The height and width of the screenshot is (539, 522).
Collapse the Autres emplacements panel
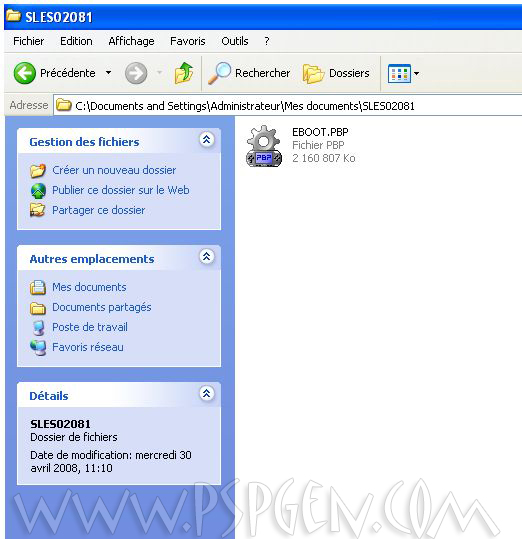click(x=207, y=256)
